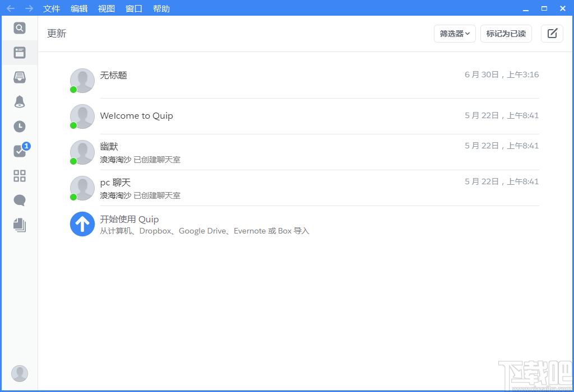Open the History clock icon
This screenshot has height=392, width=574.
coord(20,127)
